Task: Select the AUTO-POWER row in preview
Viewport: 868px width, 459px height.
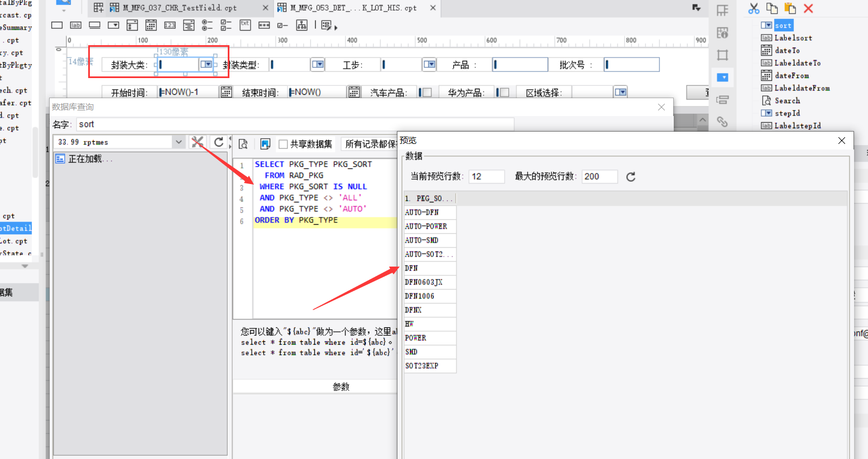Action: 430,226
